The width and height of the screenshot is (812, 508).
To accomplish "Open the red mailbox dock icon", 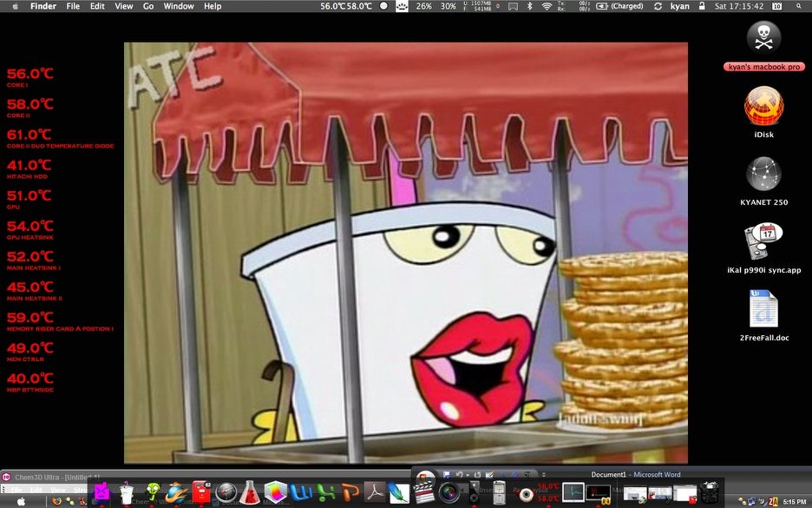I will point(201,492).
